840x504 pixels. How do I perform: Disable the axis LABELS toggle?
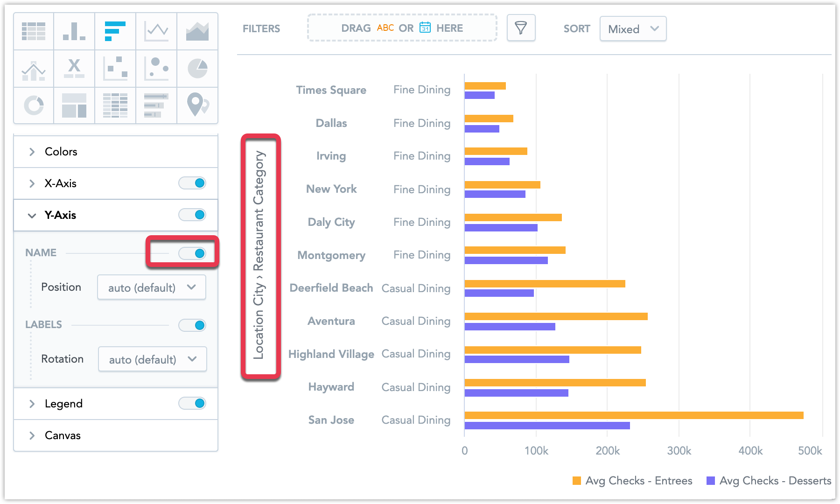tap(192, 325)
